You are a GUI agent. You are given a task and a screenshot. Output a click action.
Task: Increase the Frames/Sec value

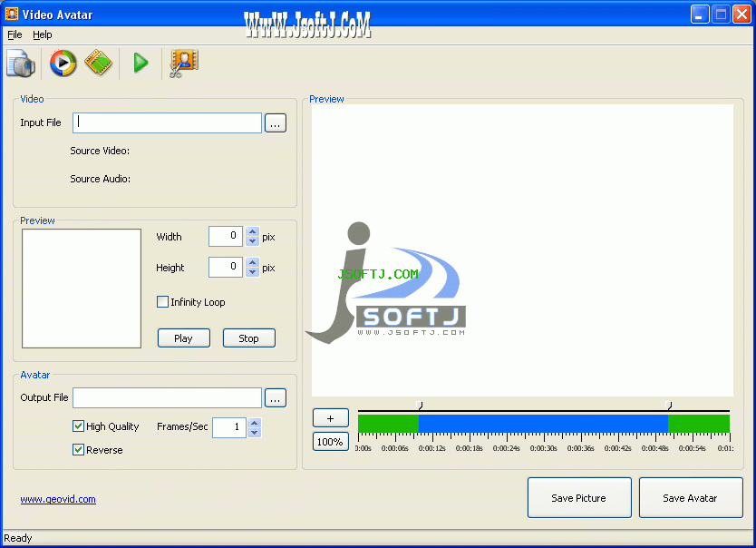[x=254, y=423]
